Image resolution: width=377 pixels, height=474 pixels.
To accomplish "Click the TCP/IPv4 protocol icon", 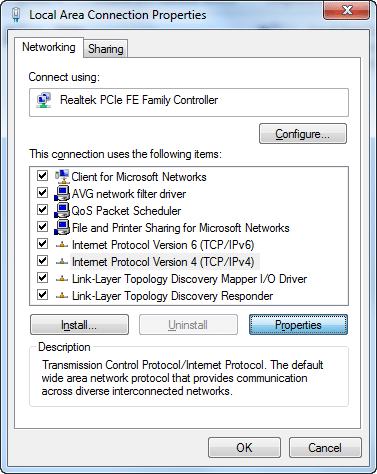I will [x=62, y=262].
